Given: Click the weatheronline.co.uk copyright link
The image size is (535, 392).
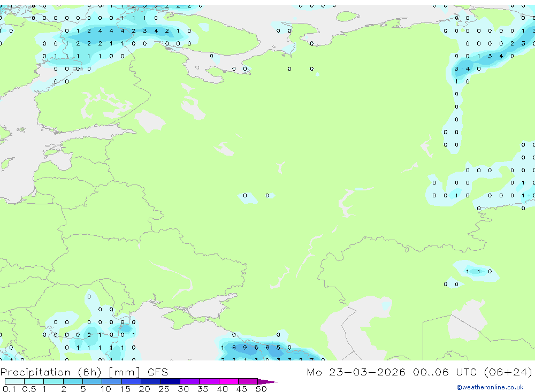Looking at the screenshot, I should 490,387.
